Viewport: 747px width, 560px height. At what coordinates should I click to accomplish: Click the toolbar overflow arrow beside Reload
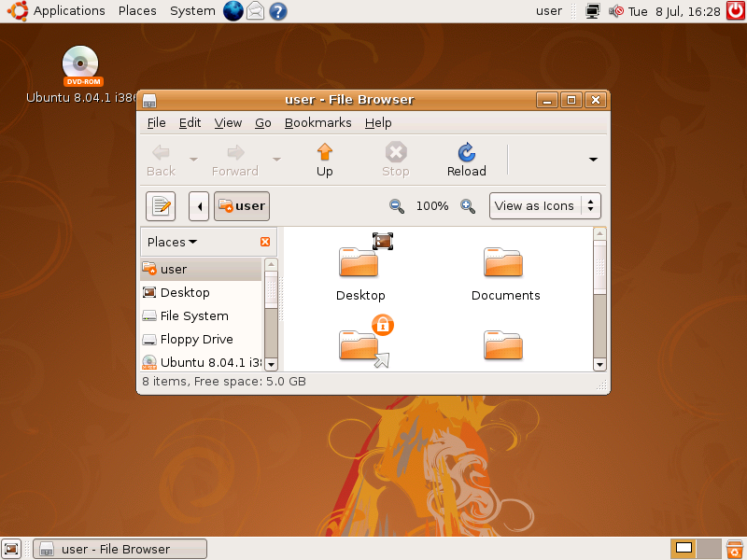(x=591, y=158)
